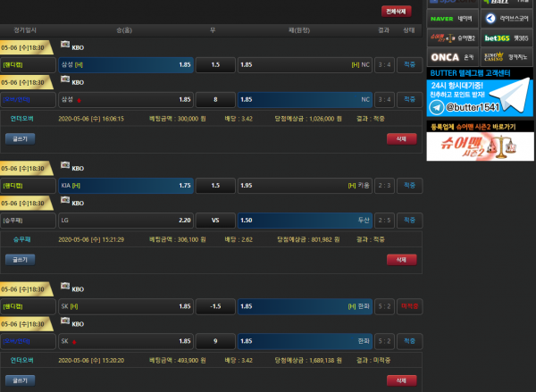Delete the KIA and LG bet slip

(x=401, y=259)
